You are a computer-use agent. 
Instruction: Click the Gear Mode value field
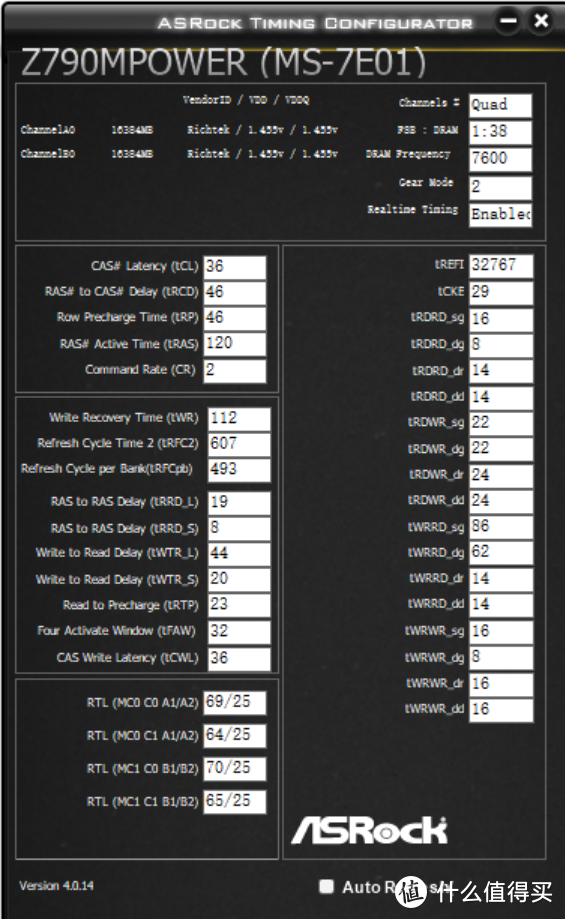(x=501, y=188)
